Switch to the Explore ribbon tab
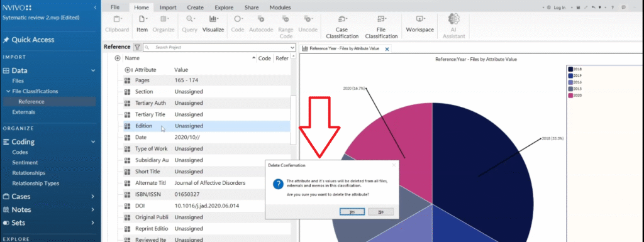This screenshot has width=644, height=242. pyautogui.click(x=224, y=8)
